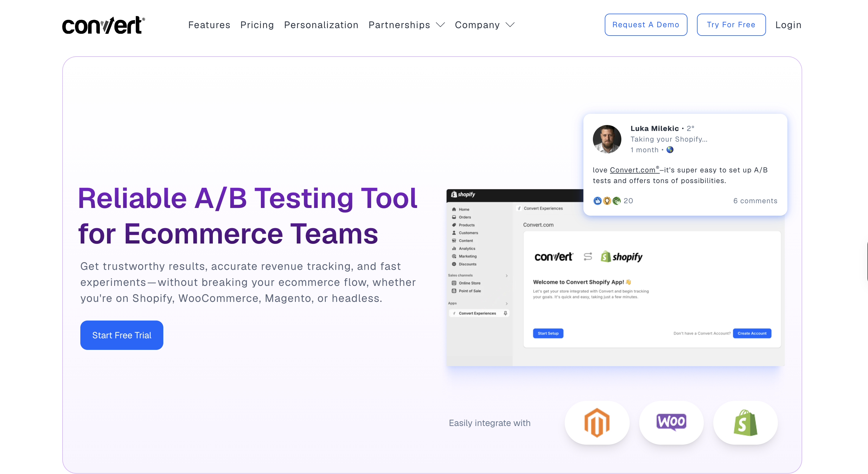Click Luka Milekic profile photo
The image size is (868, 474).
607,139
